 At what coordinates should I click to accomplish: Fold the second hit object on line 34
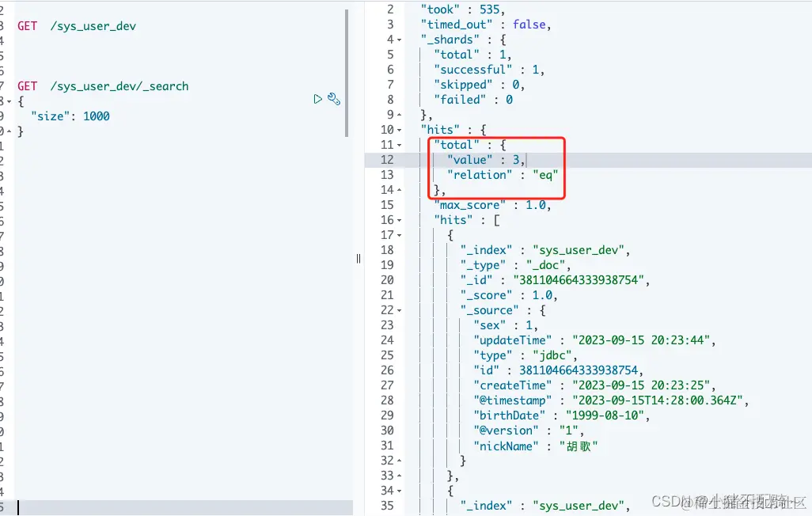(399, 491)
